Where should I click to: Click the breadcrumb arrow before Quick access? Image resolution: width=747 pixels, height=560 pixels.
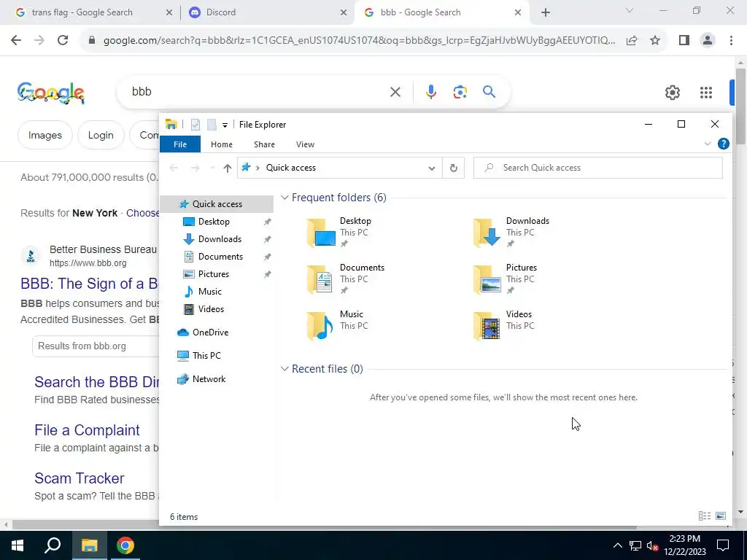[258, 168]
